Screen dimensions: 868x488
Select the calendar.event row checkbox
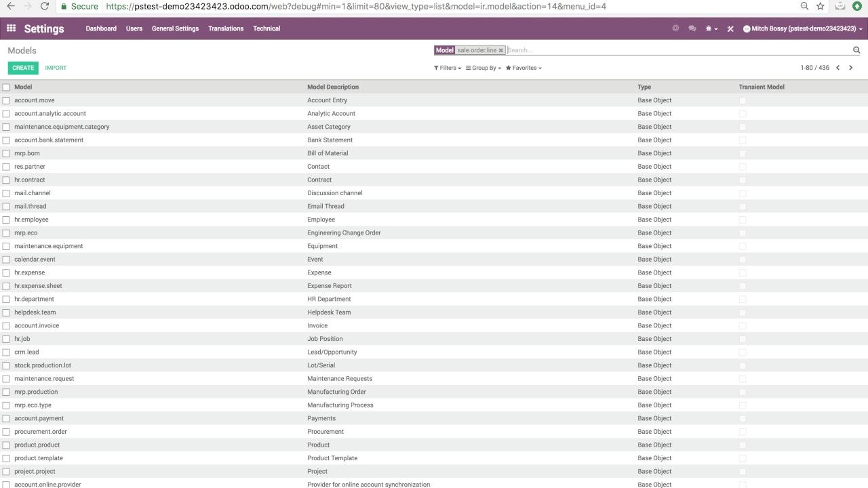point(6,260)
